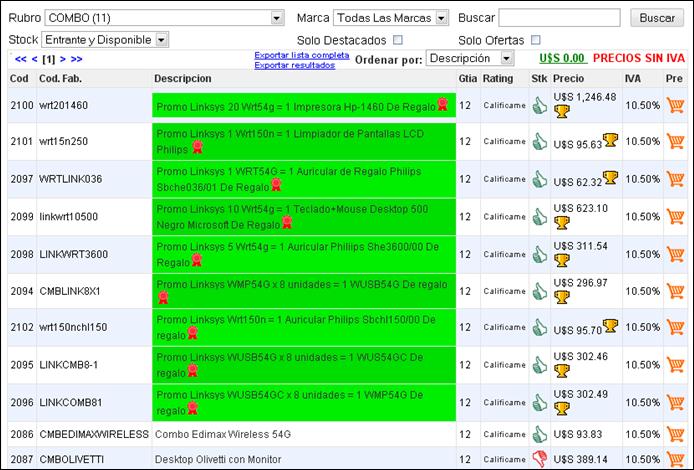Go to next page with > link
This screenshot has width=694, height=470.
click(x=63, y=59)
